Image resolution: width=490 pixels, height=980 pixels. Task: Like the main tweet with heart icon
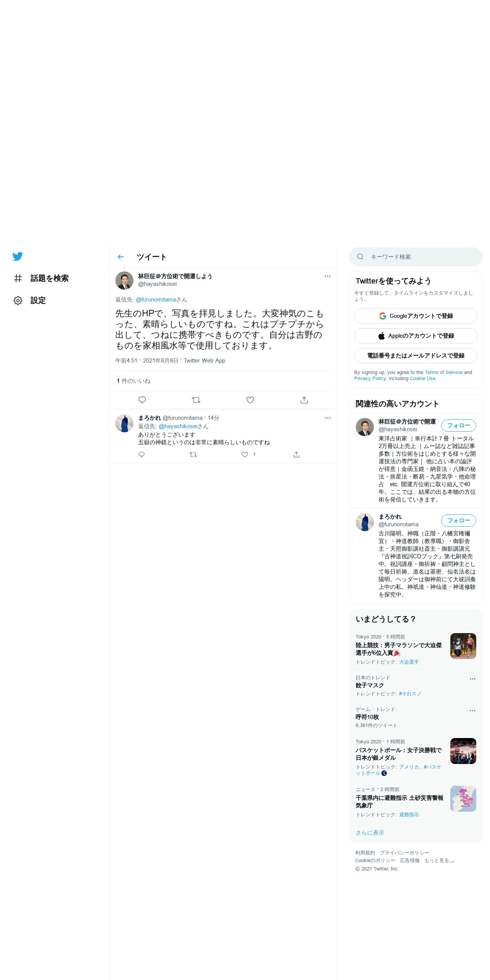250,400
